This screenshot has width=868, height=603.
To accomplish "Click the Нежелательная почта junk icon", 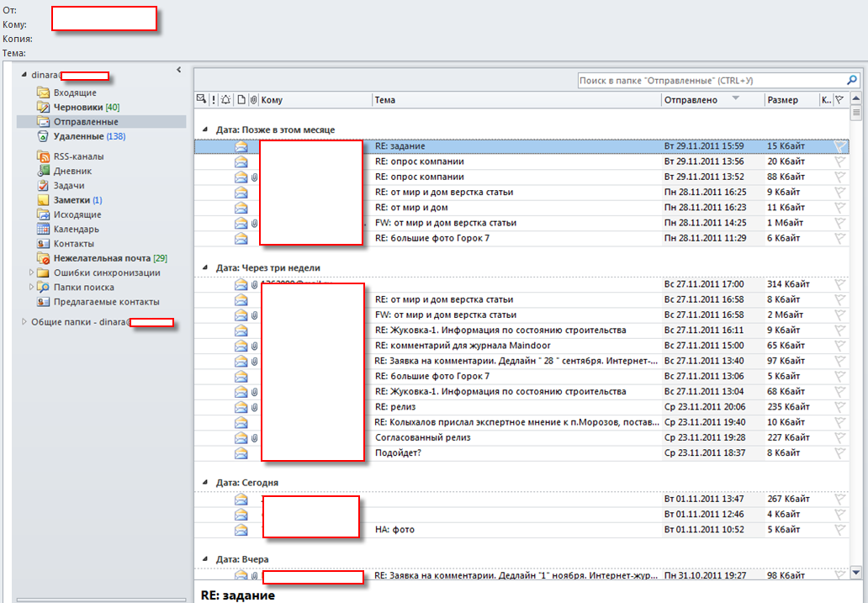I will click(x=43, y=258).
